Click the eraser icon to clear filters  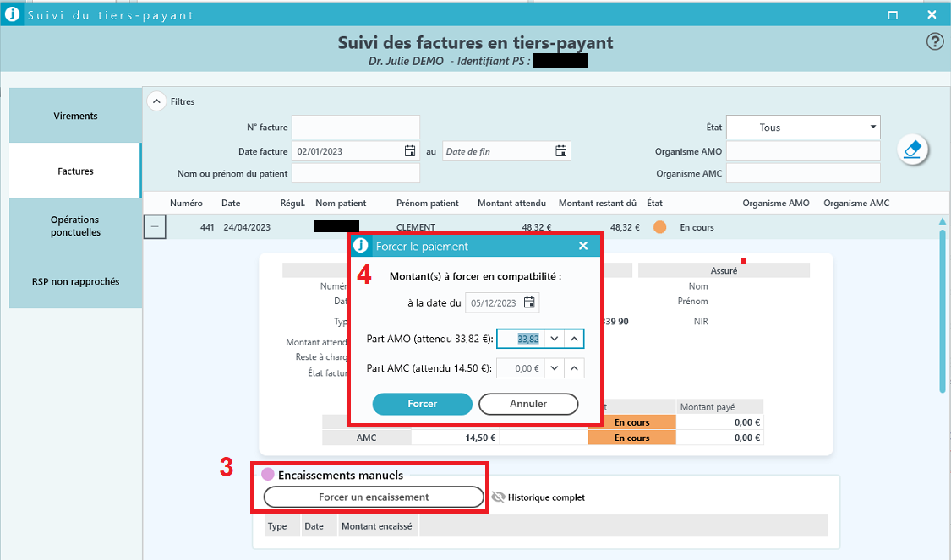(x=913, y=150)
